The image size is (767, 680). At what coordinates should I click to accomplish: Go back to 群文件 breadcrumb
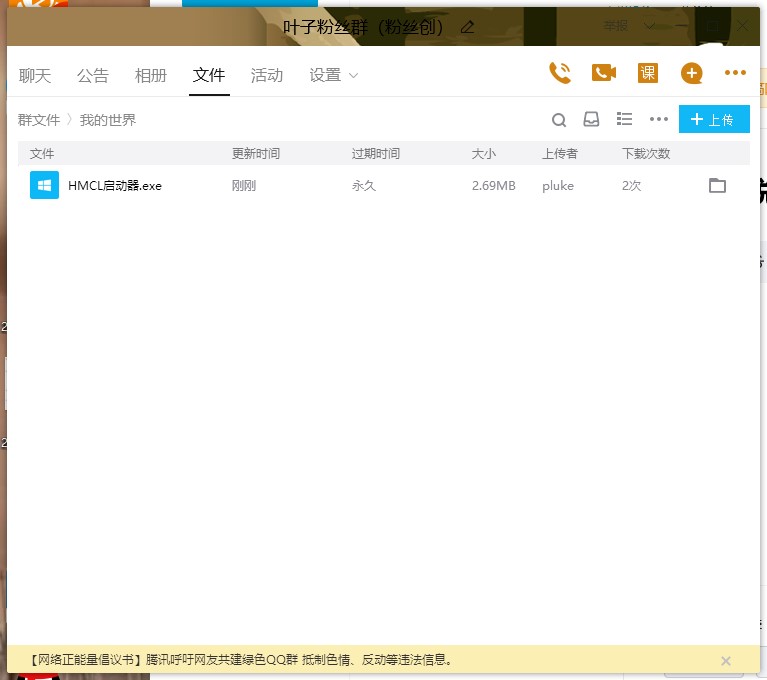[39, 120]
